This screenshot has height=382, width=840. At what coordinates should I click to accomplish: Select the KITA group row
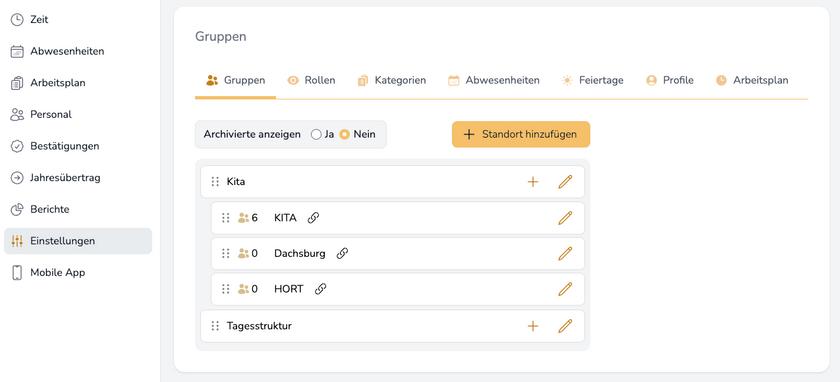(398, 218)
